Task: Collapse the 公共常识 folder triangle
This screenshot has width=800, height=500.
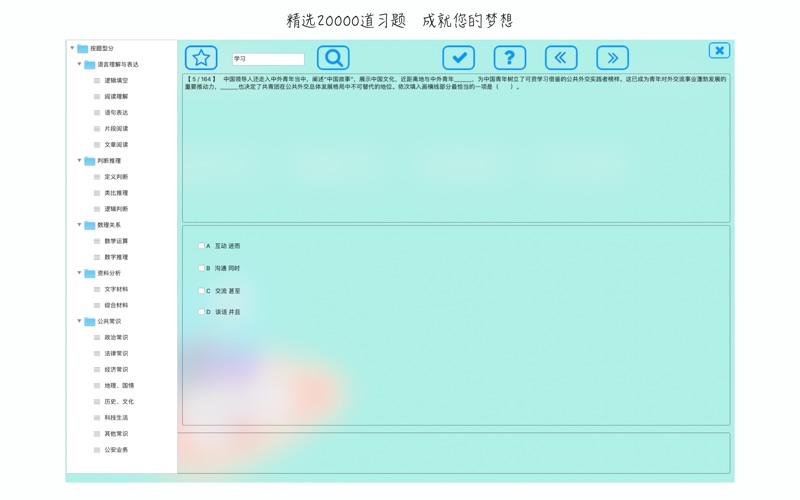Action: (x=79, y=321)
